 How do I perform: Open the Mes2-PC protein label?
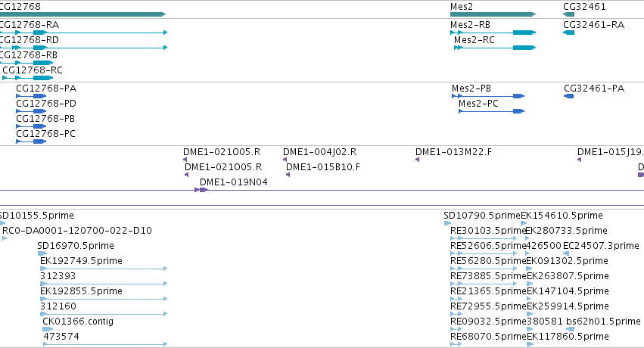pyautogui.click(x=478, y=104)
